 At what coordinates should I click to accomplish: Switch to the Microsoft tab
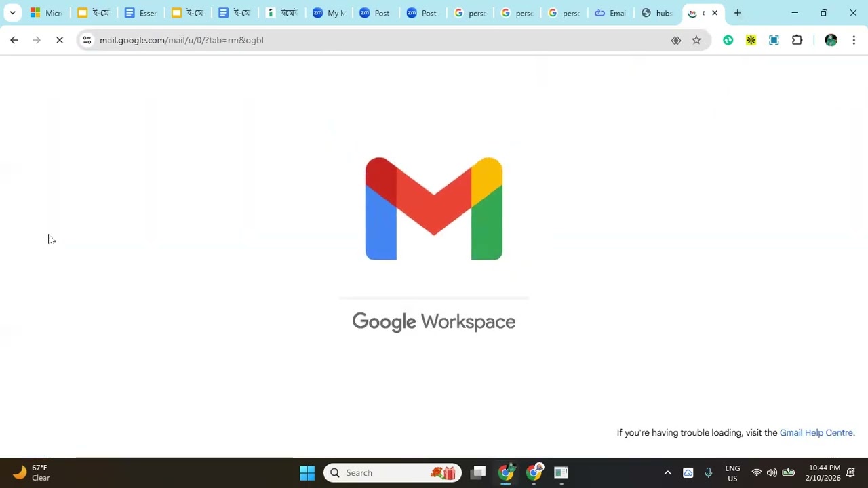coord(46,13)
